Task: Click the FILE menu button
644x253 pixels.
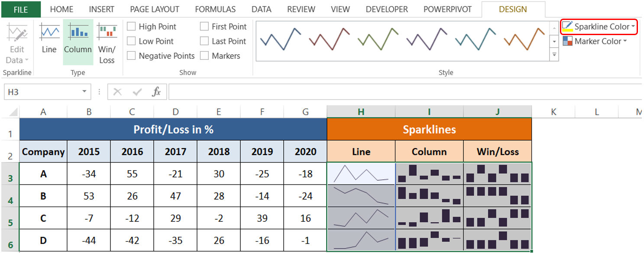Action: point(20,9)
